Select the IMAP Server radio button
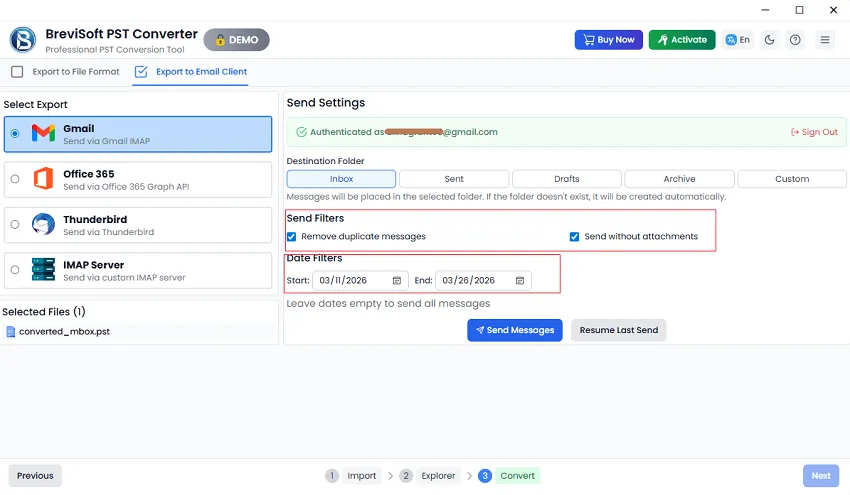Image resolution: width=850 pixels, height=495 pixels. click(15, 270)
